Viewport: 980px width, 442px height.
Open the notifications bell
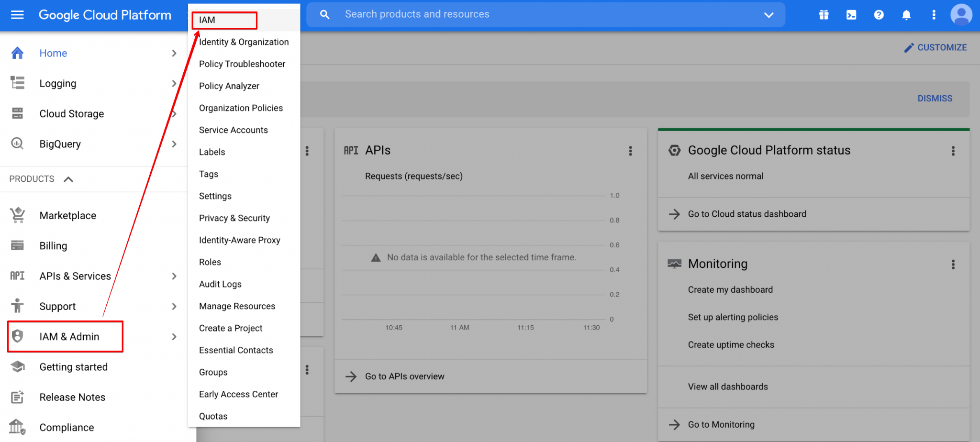click(x=906, y=15)
